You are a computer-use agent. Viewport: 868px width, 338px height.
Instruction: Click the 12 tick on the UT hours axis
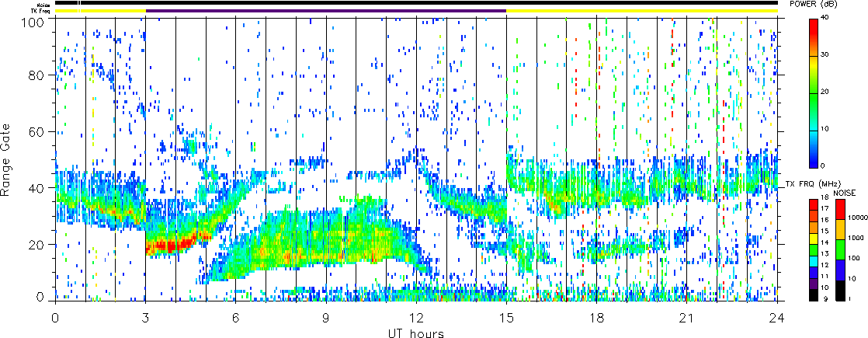416,318
